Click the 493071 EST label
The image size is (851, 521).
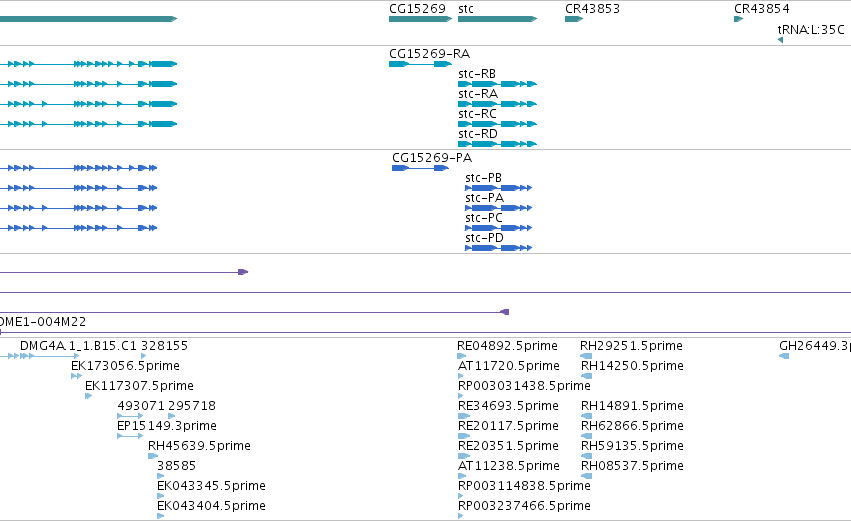tap(141, 406)
